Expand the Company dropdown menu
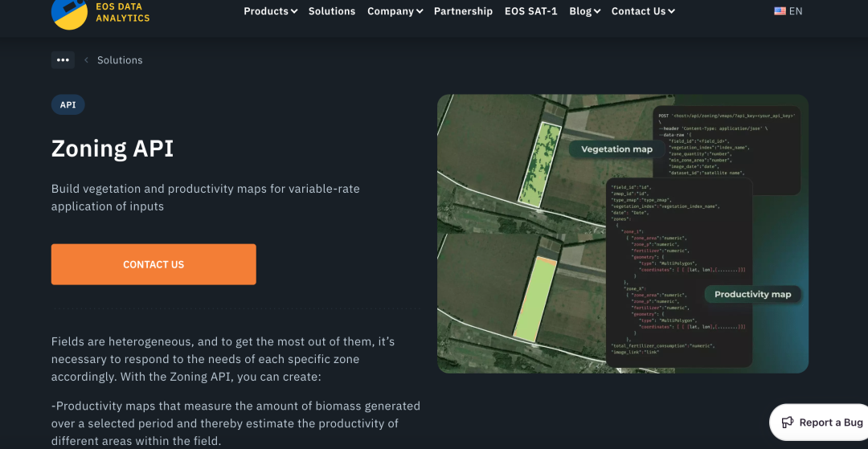 coord(395,11)
